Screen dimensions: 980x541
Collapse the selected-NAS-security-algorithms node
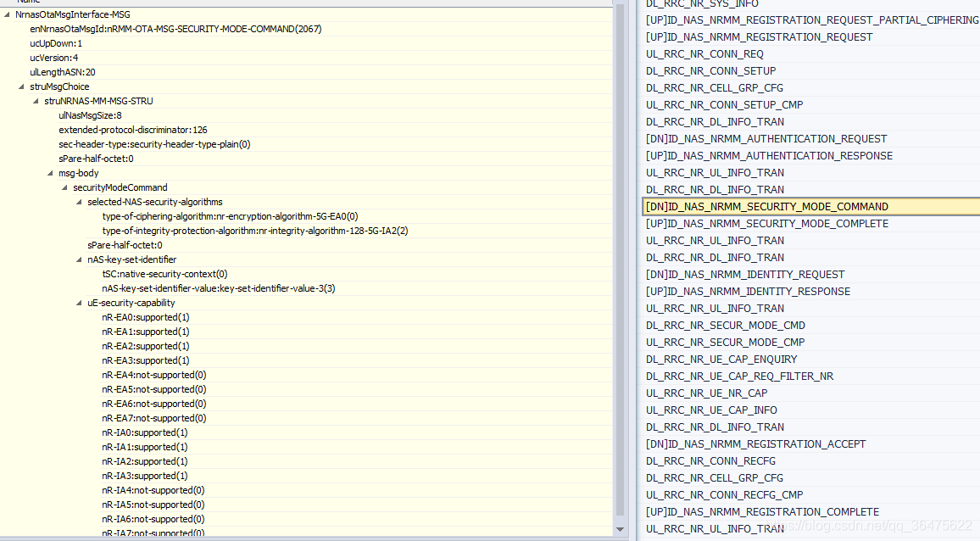(79, 202)
